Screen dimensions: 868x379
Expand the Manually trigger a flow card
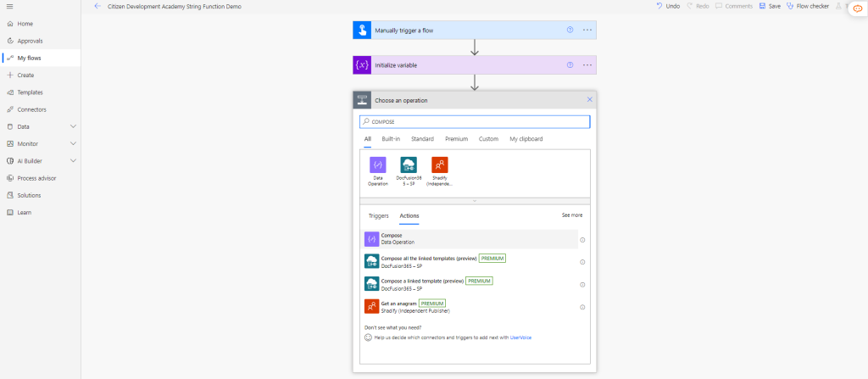pyautogui.click(x=475, y=30)
